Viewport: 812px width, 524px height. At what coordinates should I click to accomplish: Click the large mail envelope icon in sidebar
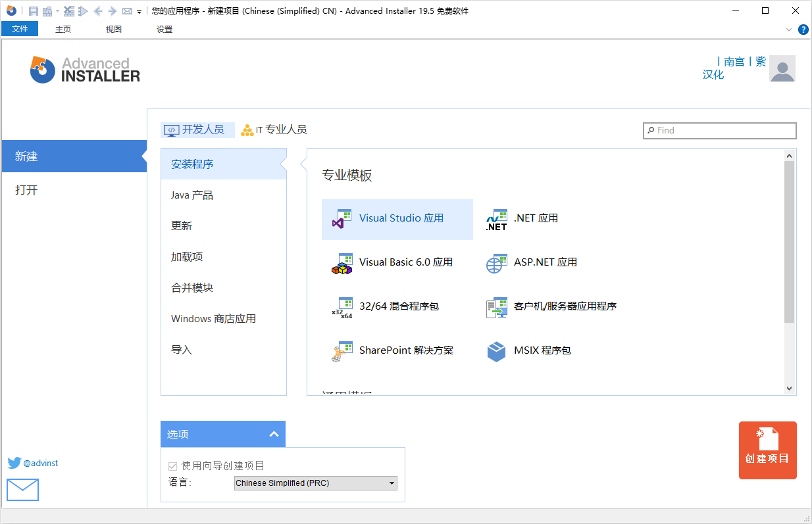(23, 490)
